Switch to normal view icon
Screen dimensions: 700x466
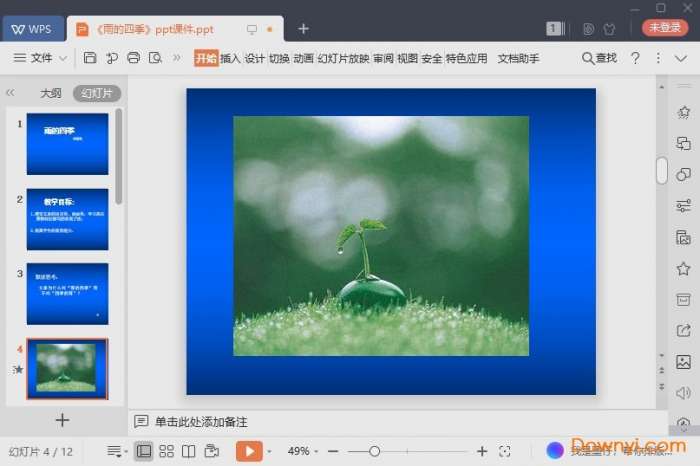pyautogui.click(x=144, y=451)
